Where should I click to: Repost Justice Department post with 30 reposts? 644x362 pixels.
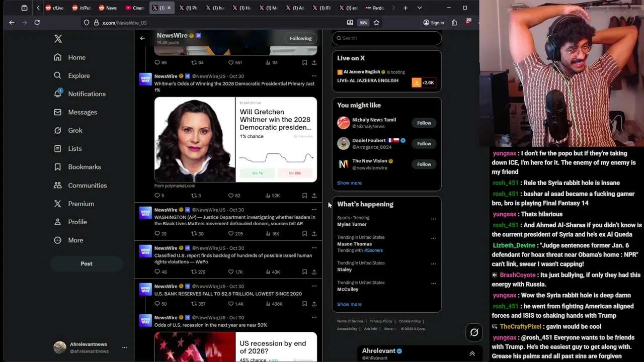(197, 234)
